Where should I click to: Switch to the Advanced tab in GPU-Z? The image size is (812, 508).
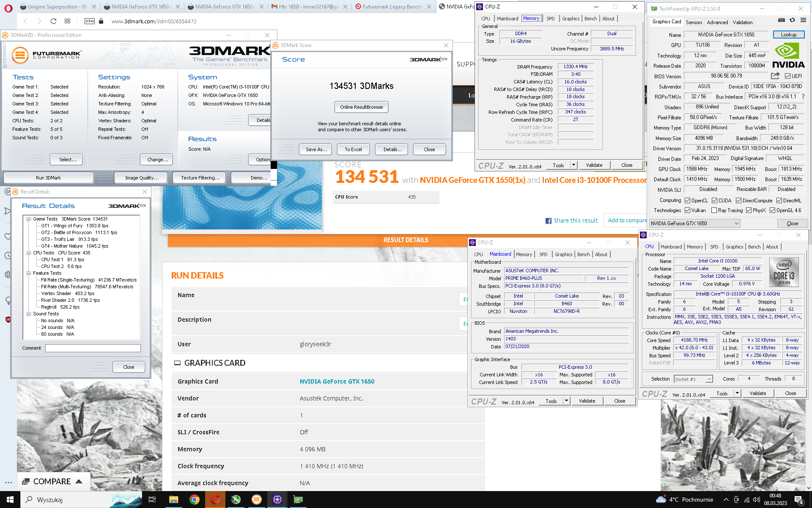[717, 22]
